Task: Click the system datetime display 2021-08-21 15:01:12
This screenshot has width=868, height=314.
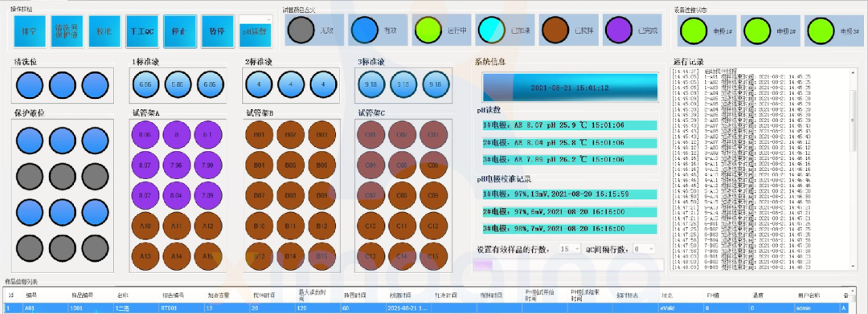Action: (570, 88)
